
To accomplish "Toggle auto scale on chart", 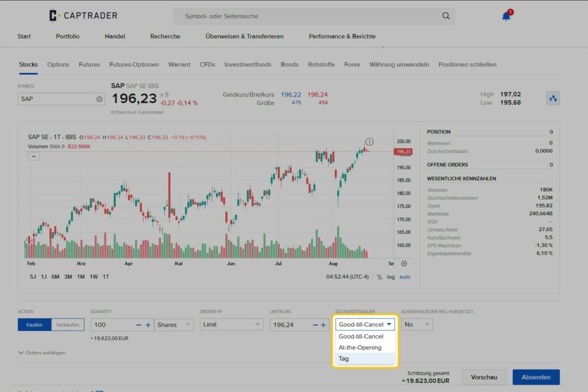I will [405, 277].
